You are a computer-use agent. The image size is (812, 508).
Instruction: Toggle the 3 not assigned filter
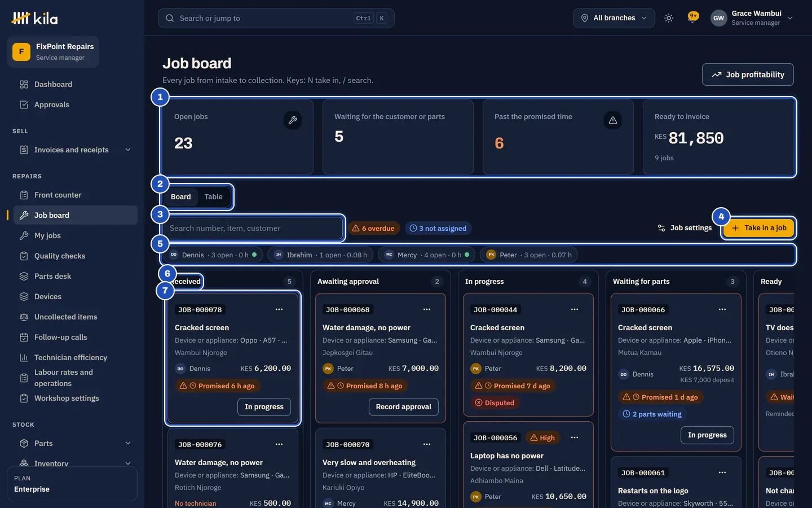[438, 229]
